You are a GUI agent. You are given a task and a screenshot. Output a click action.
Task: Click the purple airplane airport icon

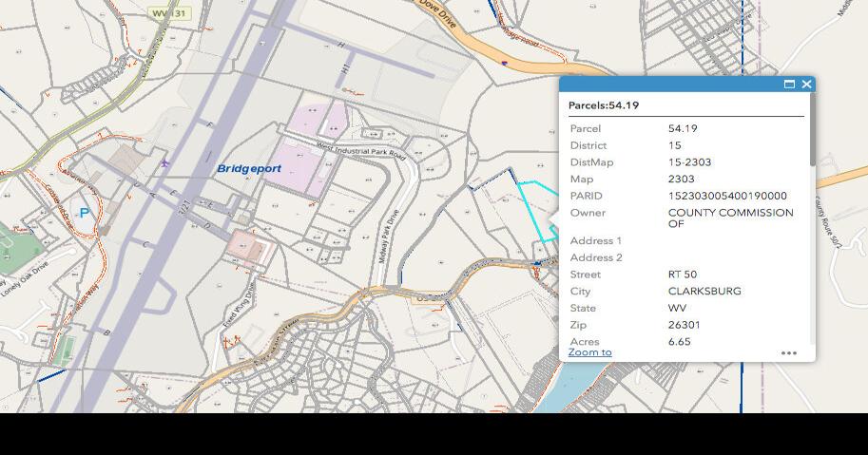(x=165, y=163)
